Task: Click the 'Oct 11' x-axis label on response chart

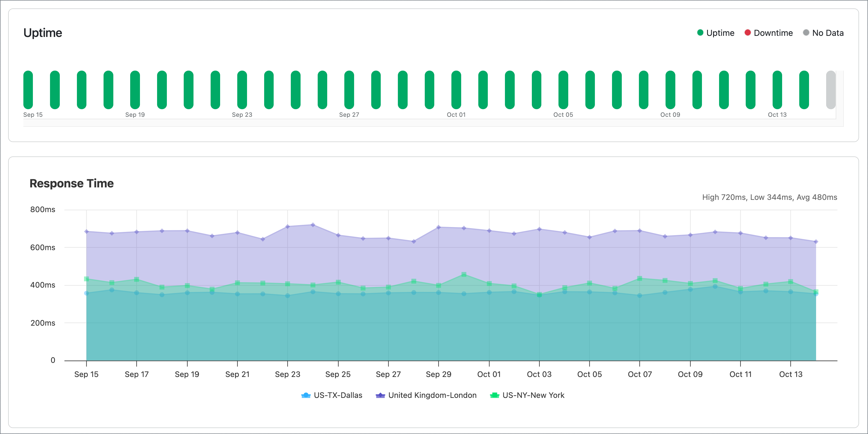Action: [x=740, y=375]
